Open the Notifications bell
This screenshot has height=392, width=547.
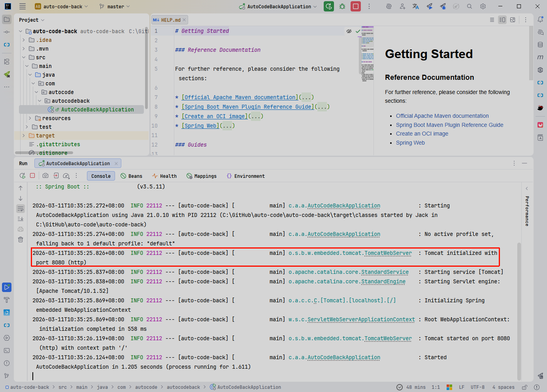click(540, 19)
